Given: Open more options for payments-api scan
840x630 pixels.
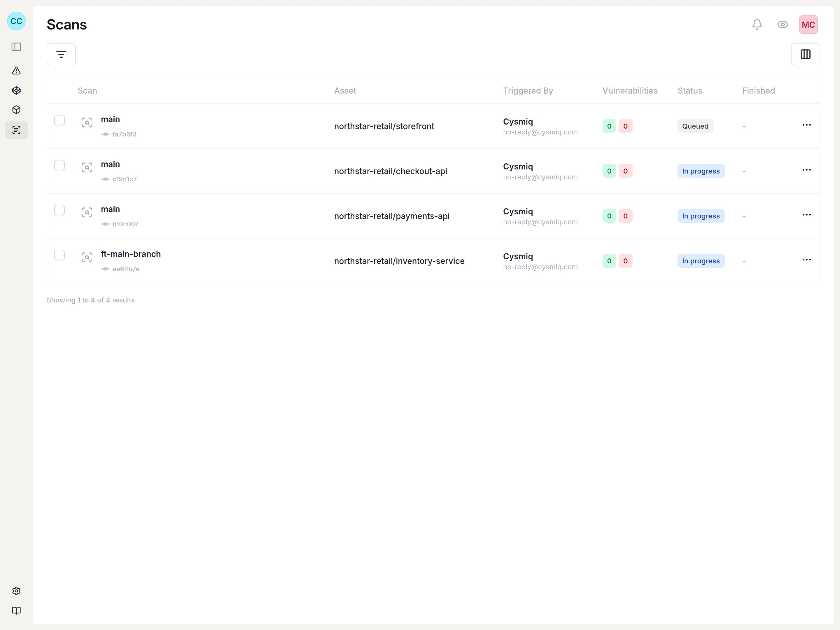Looking at the screenshot, I should (806, 215).
